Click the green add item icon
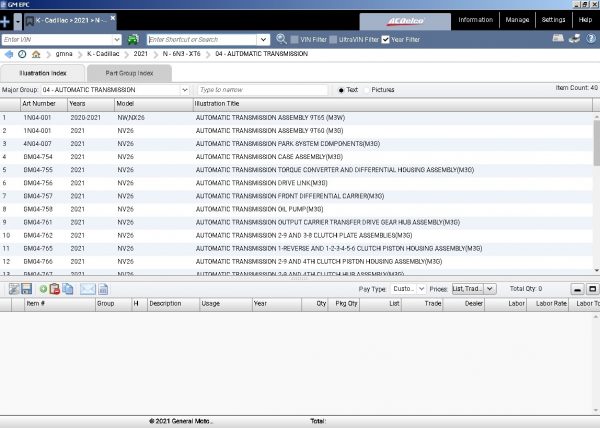Image resolution: width=600 pixels, height=428 pixels. [x=43, y=289]
